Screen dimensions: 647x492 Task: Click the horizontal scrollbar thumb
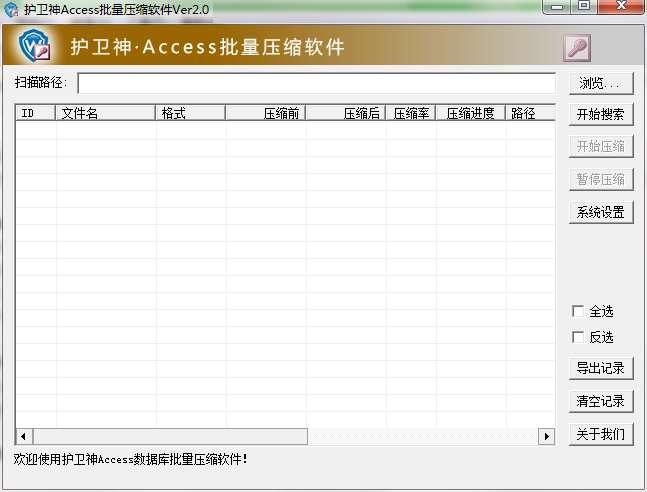[170, 436]
